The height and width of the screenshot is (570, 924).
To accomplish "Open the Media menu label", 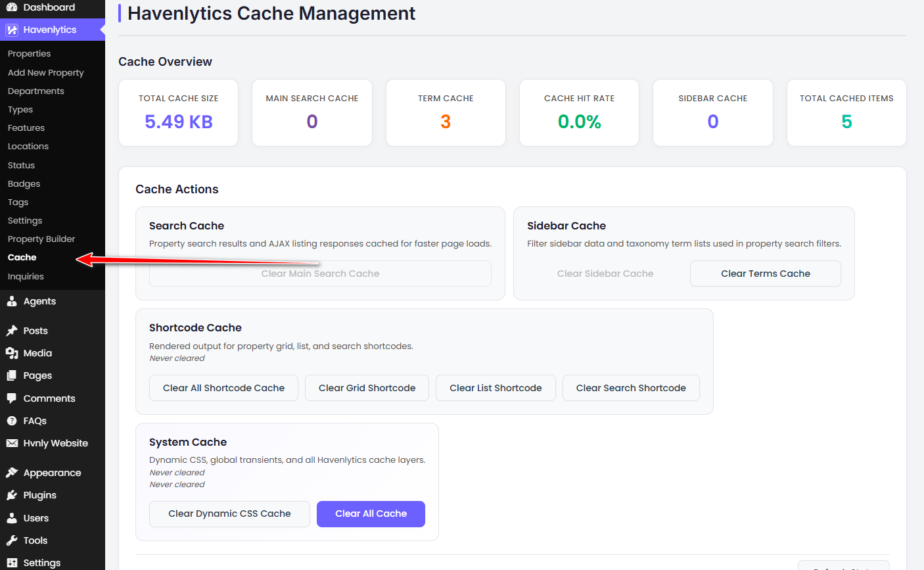I will [x=37, y=353].
